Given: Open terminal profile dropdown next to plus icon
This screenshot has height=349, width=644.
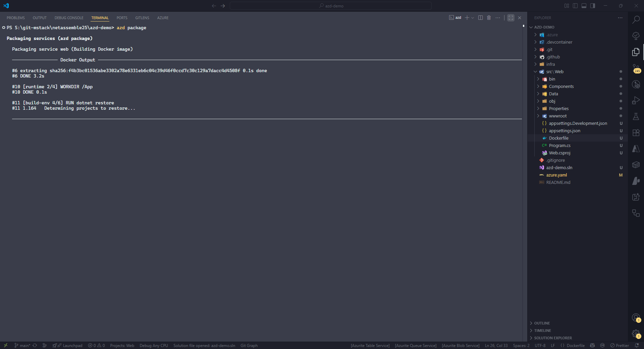Looking at the screenshot, I should coord(473,18).
